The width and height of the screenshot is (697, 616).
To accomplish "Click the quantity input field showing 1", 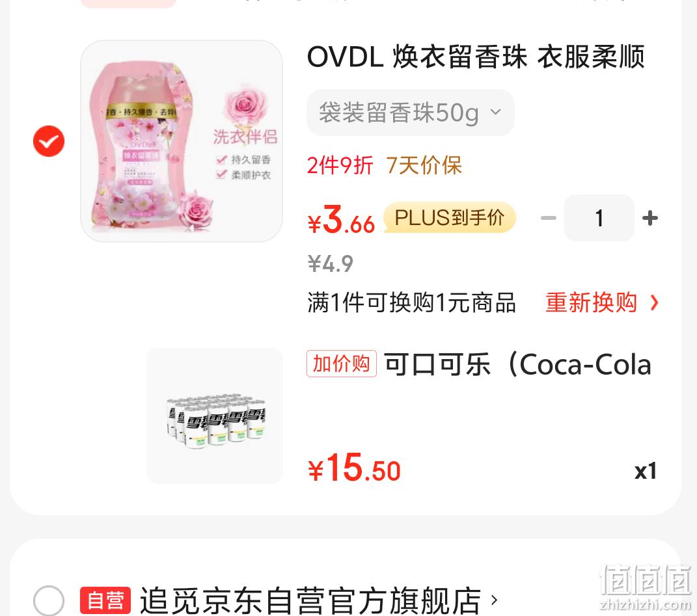I will [599, 218].
